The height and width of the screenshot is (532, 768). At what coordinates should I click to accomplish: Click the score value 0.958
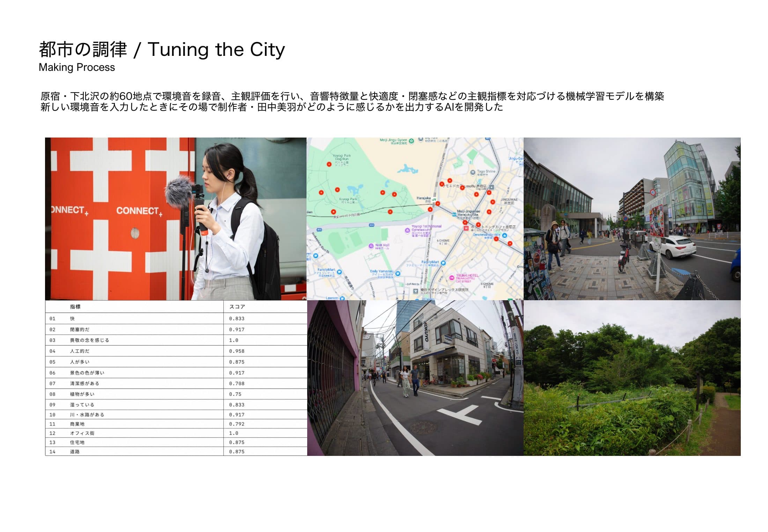[x=237, y=351]
